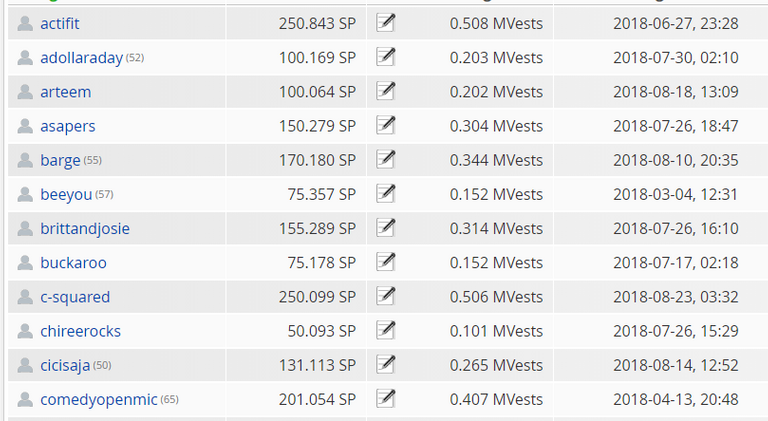Edit comedyopenmic delegation entry

click(x=385, y=399)
